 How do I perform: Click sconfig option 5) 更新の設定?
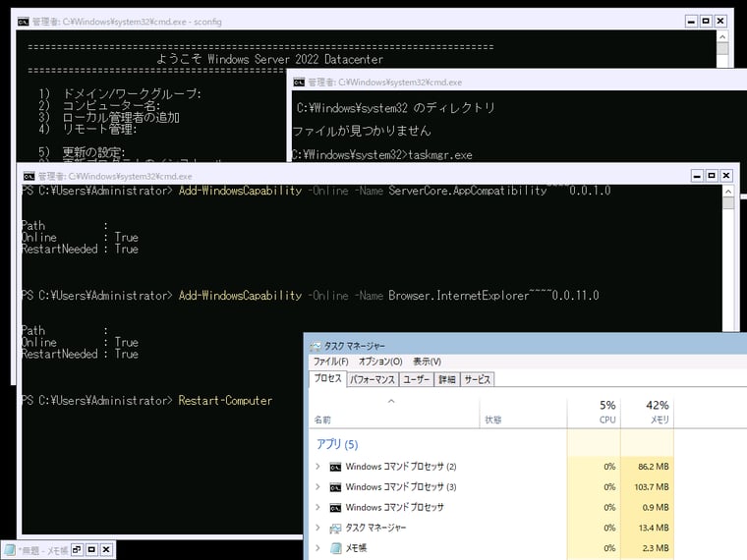point(82,152)
